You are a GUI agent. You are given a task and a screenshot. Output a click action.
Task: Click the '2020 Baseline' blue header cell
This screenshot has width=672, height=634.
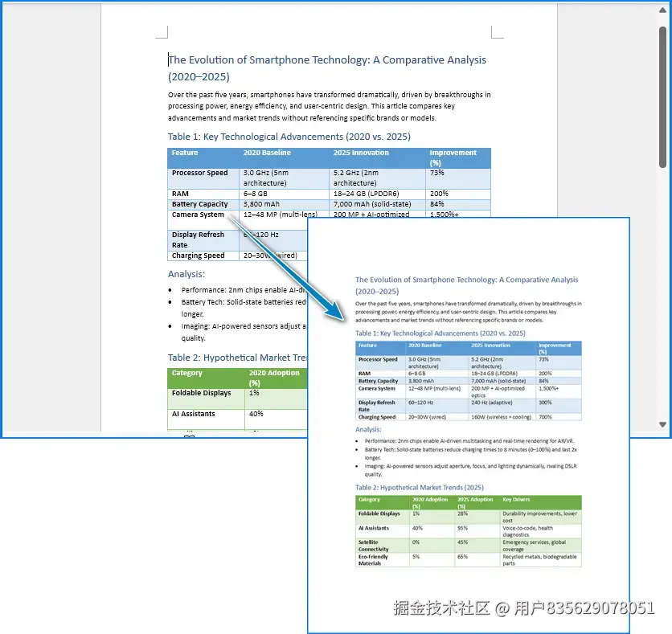[265, 152]
